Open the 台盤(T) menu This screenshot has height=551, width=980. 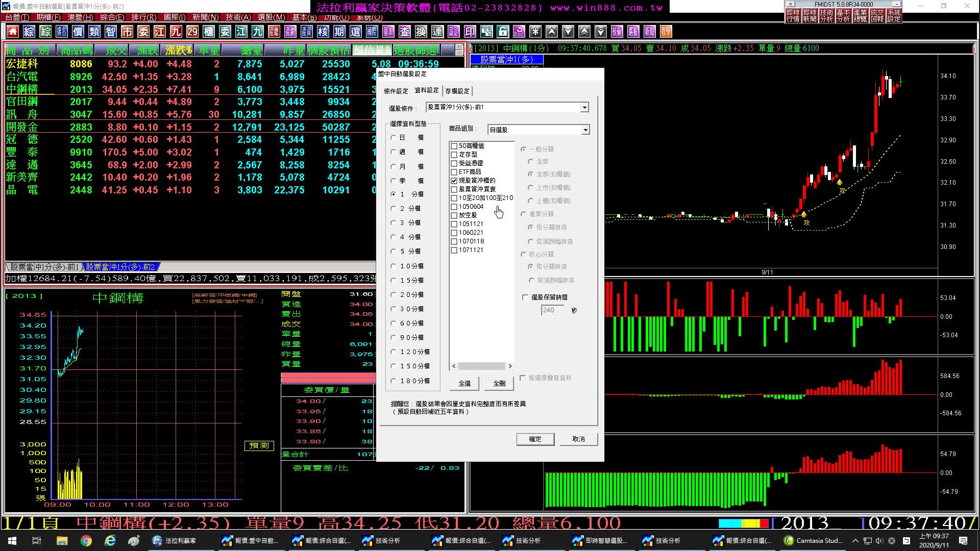tap(17, 17)
